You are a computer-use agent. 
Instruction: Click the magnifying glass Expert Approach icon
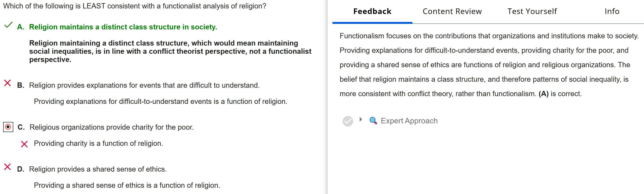[x=373, y=121]
